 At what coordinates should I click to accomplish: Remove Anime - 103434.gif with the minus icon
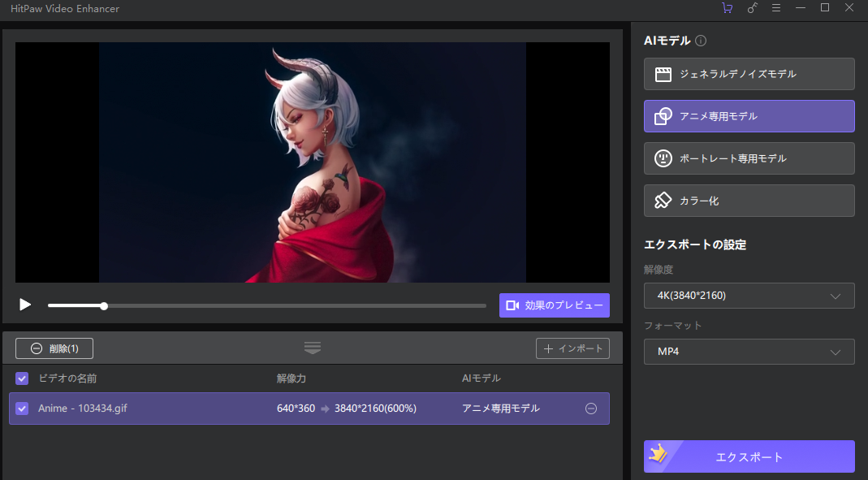591,409
